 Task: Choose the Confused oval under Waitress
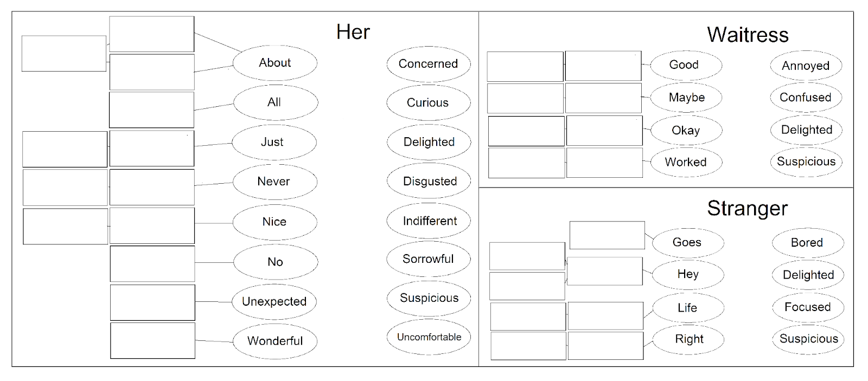point(806,98)
